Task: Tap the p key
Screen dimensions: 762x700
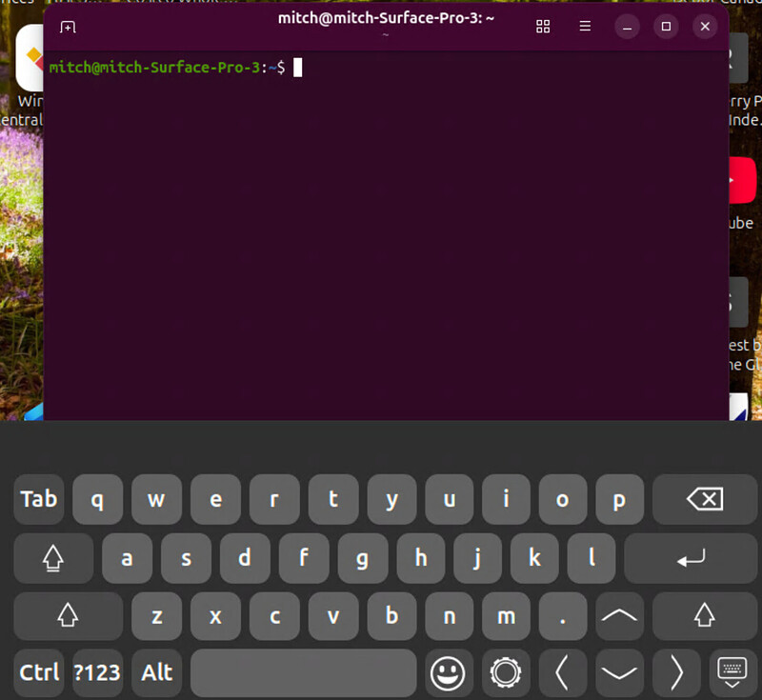Action: click(x=620, y=499)
